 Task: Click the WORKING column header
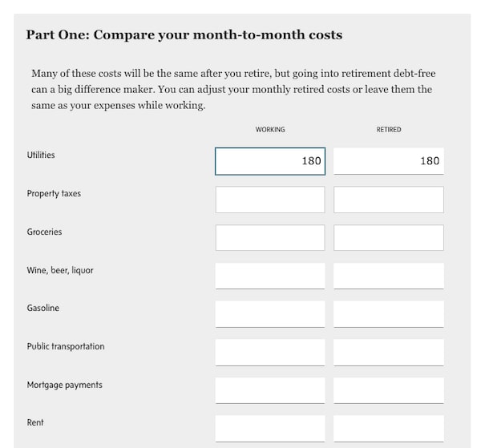(270, 130)
